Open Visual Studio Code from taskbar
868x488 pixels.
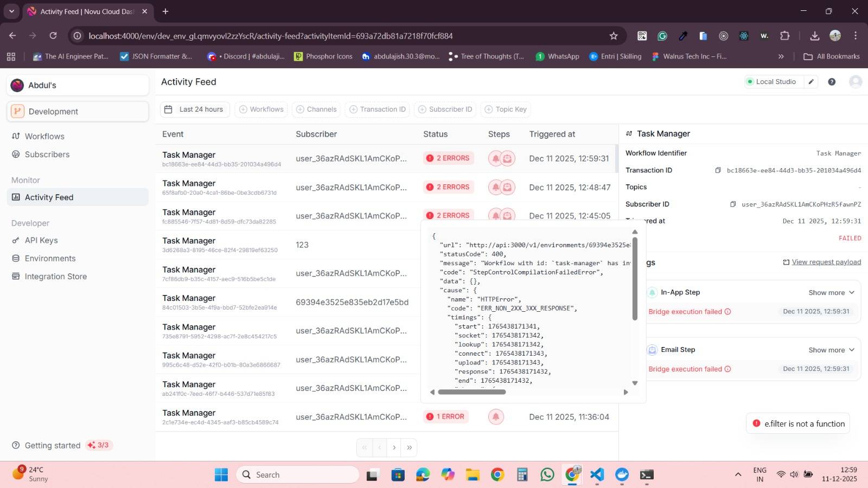coord(597,475)
